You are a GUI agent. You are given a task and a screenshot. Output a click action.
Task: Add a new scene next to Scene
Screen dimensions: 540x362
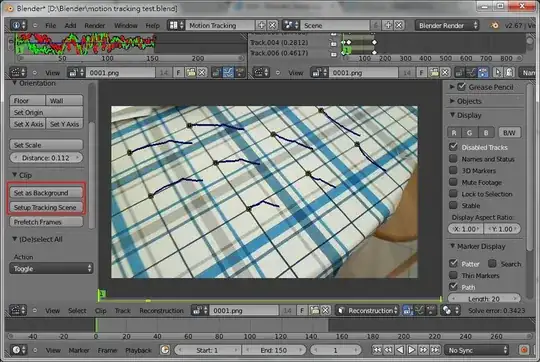pyautogui.click(x=388, y=25)
